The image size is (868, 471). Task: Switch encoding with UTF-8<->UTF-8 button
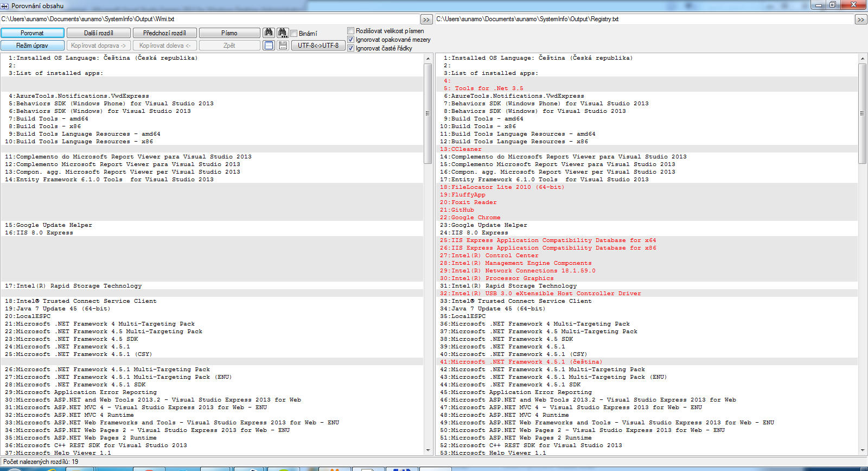click(x=318, y=46)
